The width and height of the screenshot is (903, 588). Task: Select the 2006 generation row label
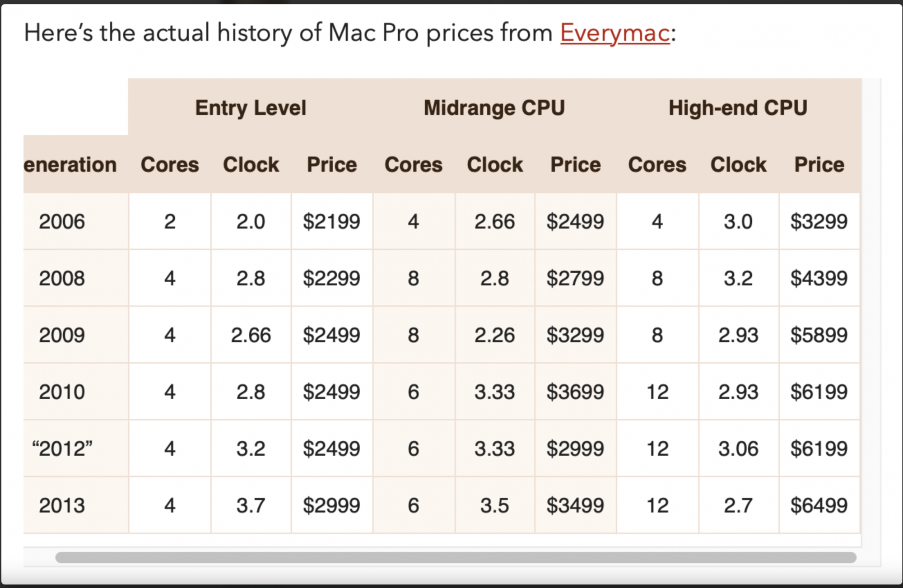click(x=62, y=222)
